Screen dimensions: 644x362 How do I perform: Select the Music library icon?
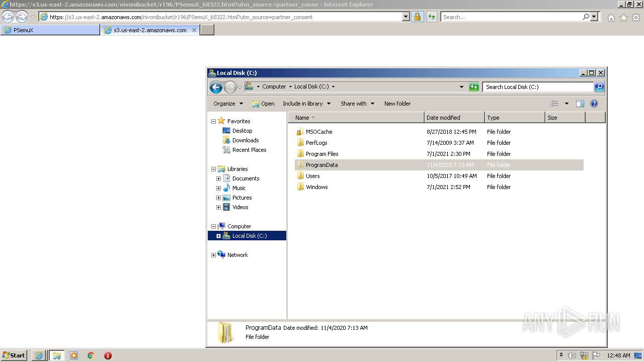[x=226, y=188]
